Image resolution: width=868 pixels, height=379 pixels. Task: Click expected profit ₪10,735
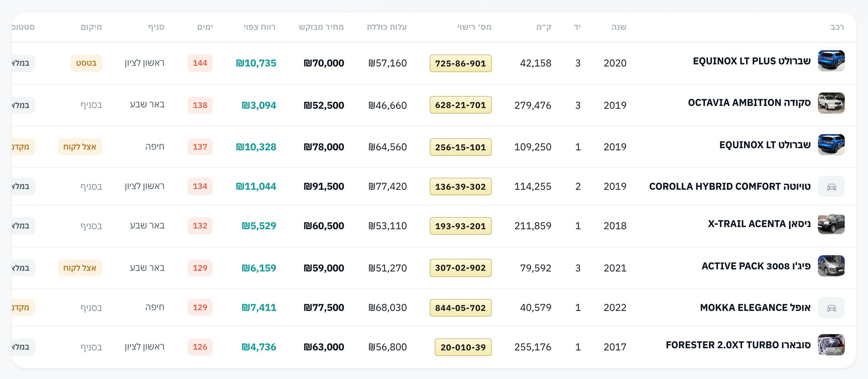256,63
